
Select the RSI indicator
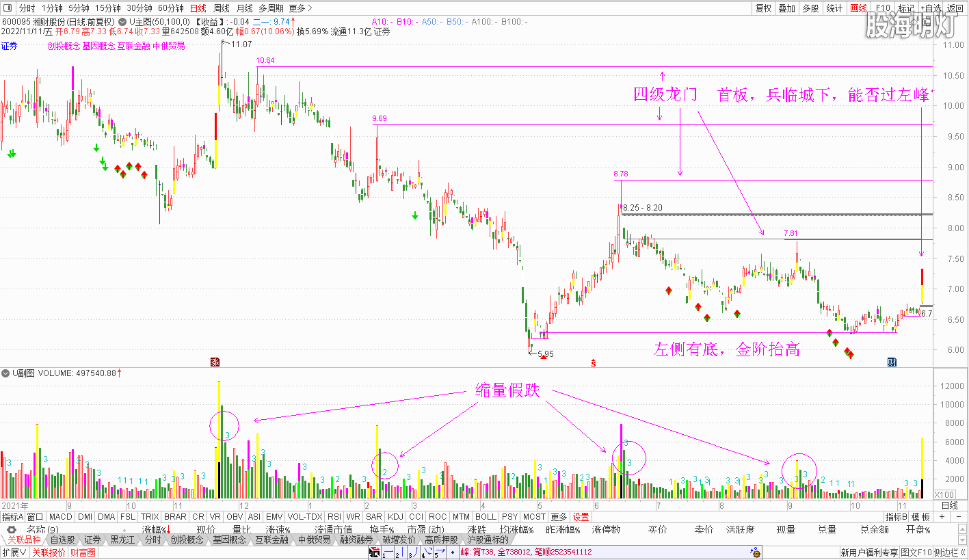pos(334,517)
